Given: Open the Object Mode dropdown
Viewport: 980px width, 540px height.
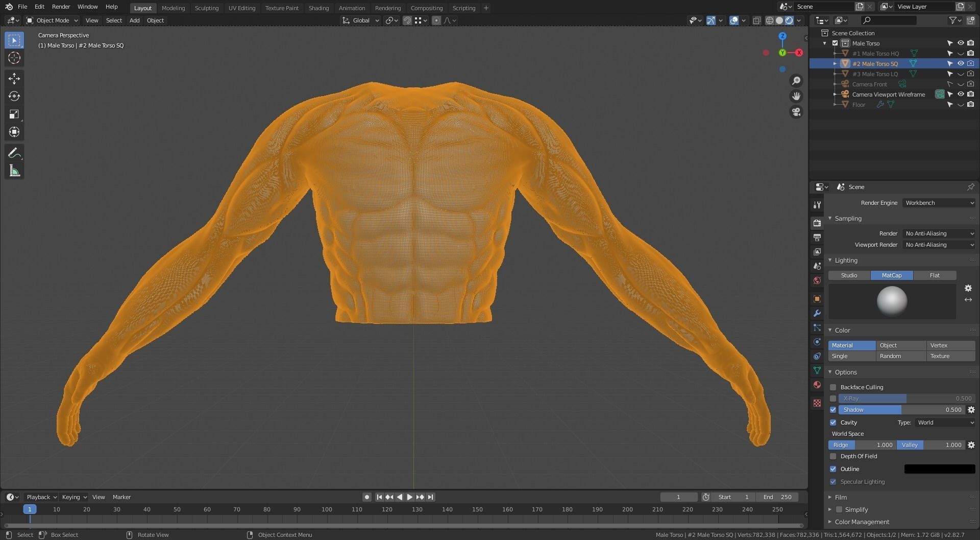Looking at the screenshot, I should [x=52, y=20].
